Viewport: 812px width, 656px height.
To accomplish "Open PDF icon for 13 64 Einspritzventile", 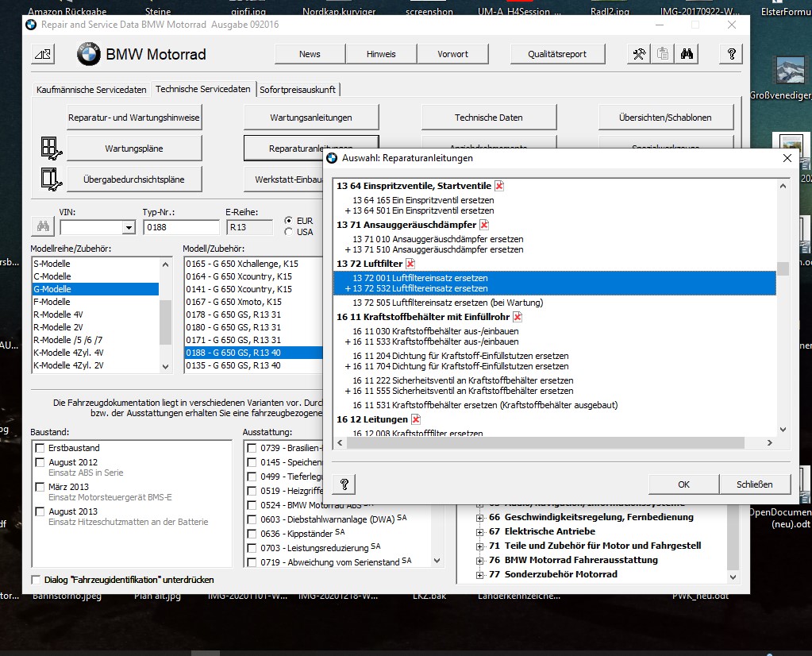I will coord(499,186).
